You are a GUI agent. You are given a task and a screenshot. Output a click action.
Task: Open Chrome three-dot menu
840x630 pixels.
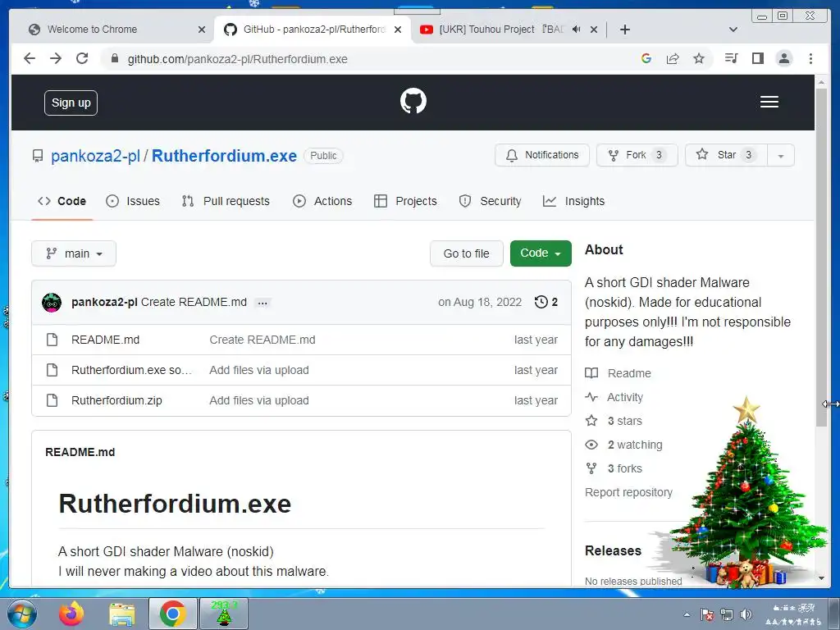tap(810, 58)
